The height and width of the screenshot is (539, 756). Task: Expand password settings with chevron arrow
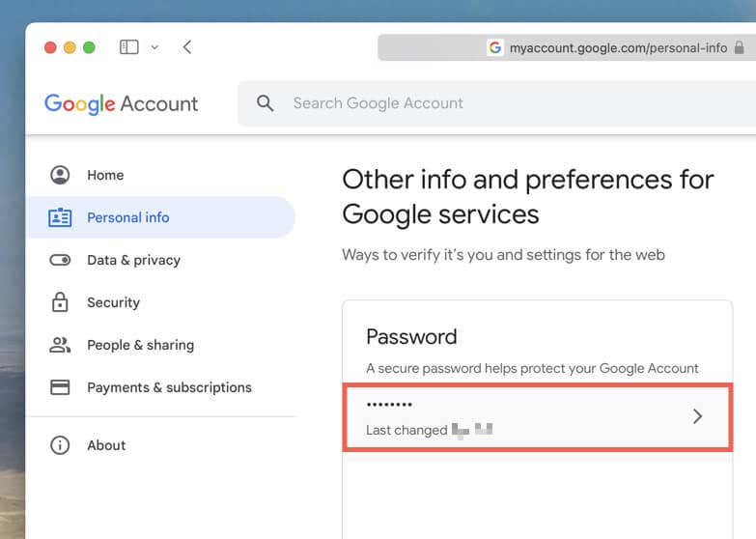[698, 416]
